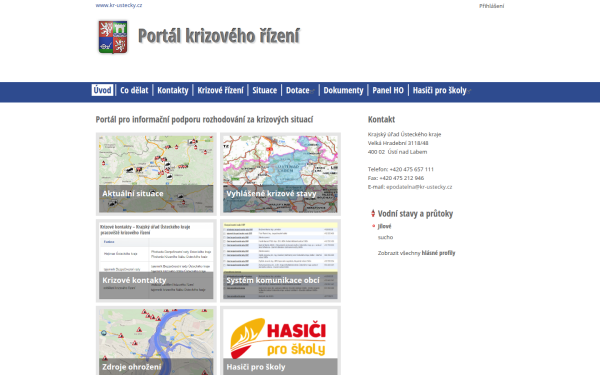Click the Velká Hradební 3118/48 address line
600x375 pixels.
click(x=398, y=143)
